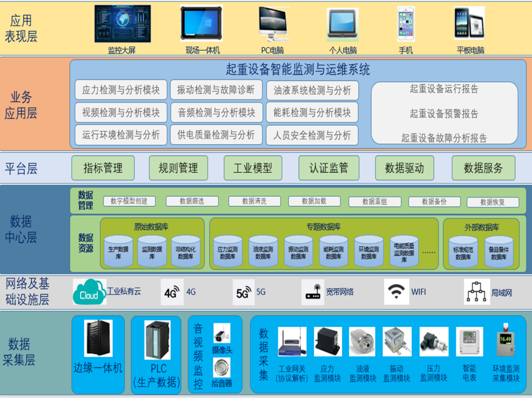Viewport: 532px width, 398px height.
Task: Open the 起重设备预警报告 report link
Action: 444,114
